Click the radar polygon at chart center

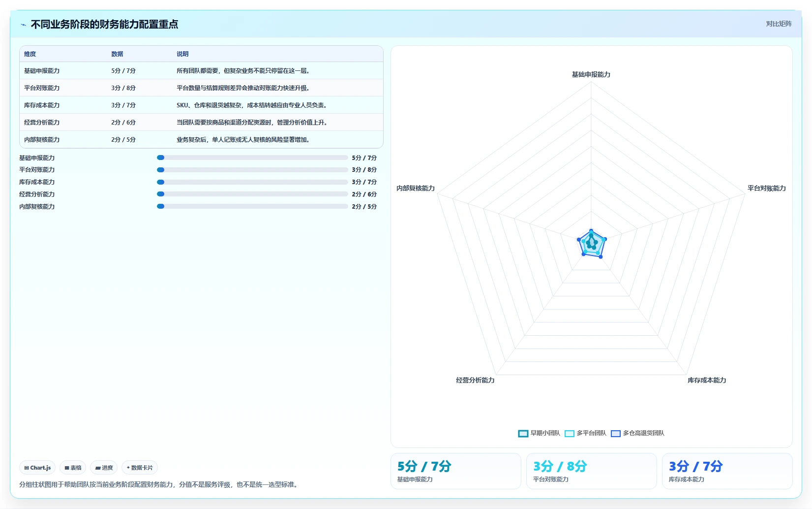592,244
